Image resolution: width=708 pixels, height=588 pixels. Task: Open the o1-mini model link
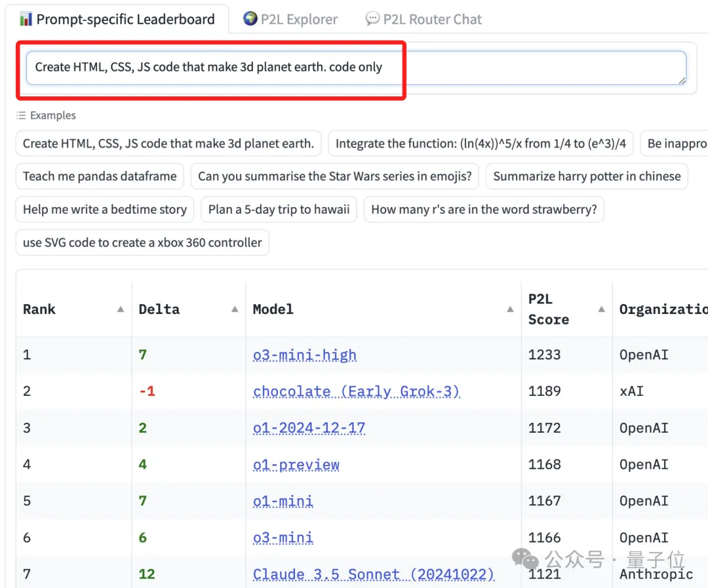coord(283,501)
